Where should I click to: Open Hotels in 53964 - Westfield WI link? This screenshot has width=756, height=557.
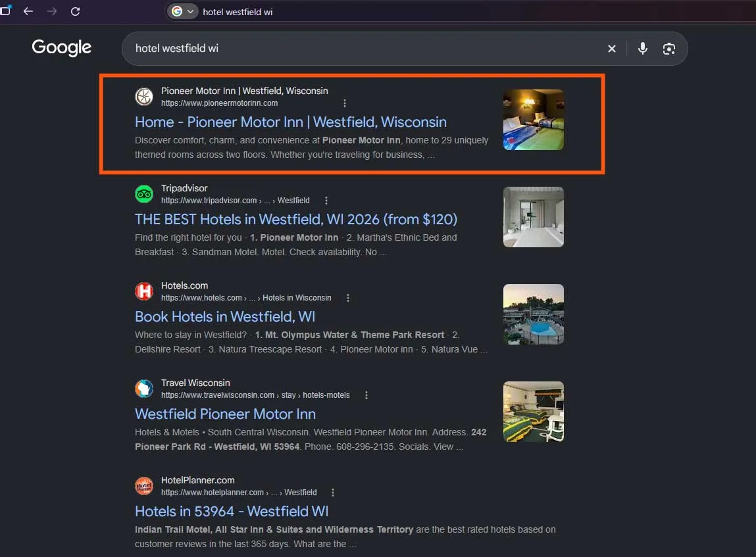pos(232,511)
